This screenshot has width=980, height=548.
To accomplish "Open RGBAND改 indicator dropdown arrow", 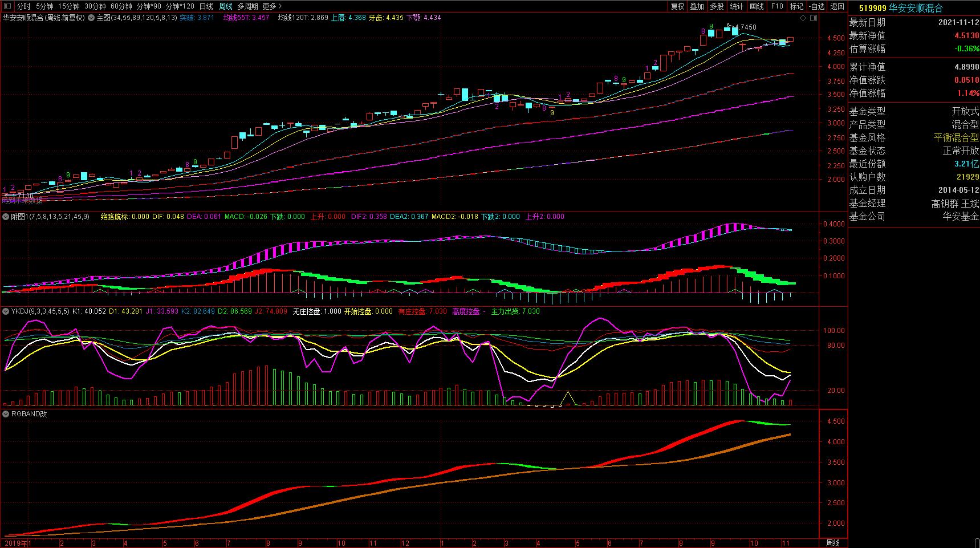I will tap(6, 414).
